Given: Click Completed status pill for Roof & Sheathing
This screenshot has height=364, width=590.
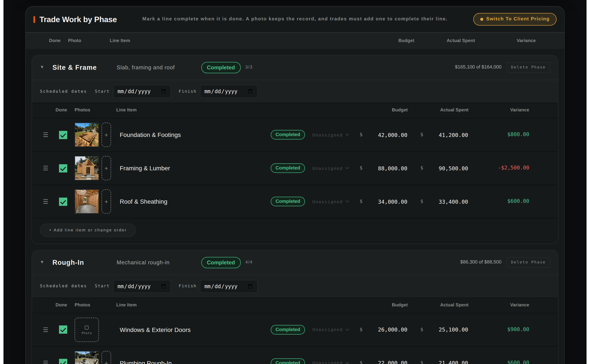Looking at the screenshot, I should (x=288, y=201).
